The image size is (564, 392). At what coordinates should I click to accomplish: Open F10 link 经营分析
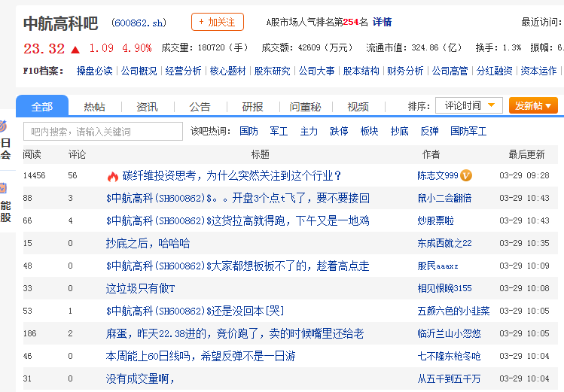click(183, 71)
